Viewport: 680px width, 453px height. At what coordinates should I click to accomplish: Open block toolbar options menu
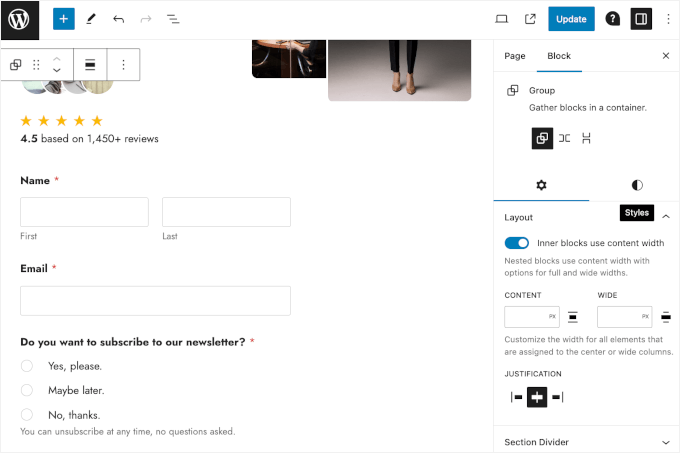click(124, 65)
